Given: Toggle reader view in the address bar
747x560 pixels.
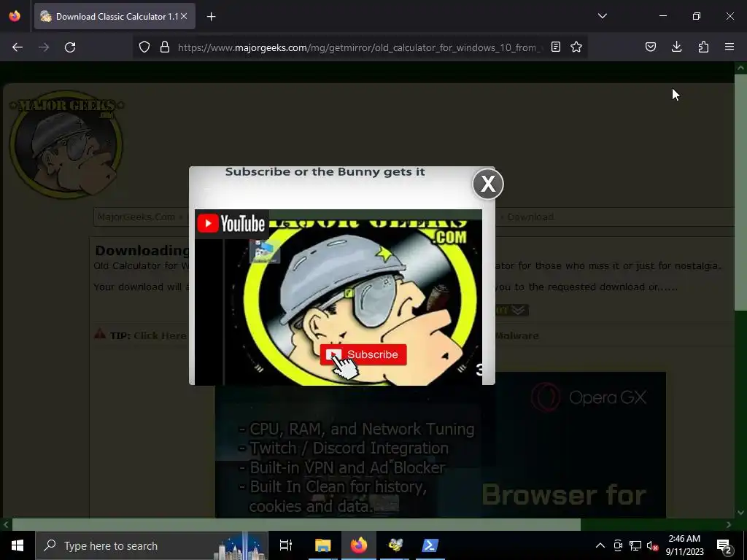Looking at the screenshot, I should tap(555, 47).
